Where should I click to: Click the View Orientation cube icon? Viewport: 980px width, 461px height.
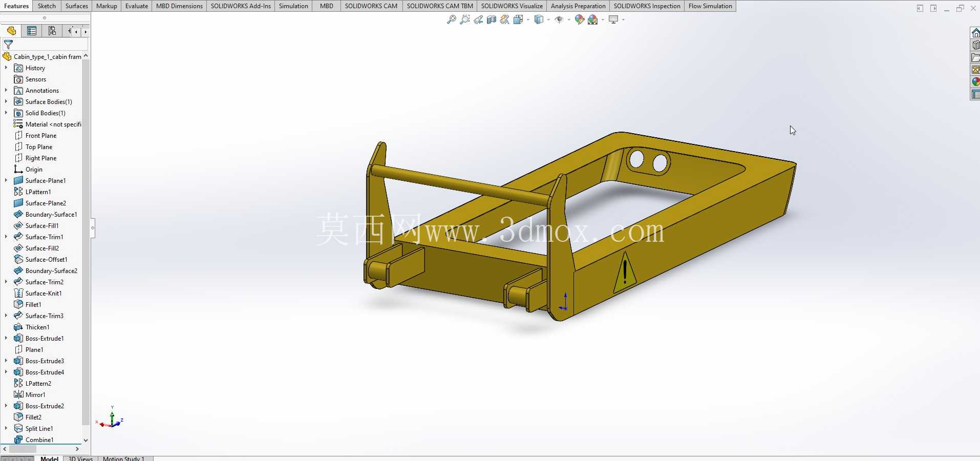pyautogui.click(x=518, y=19)
